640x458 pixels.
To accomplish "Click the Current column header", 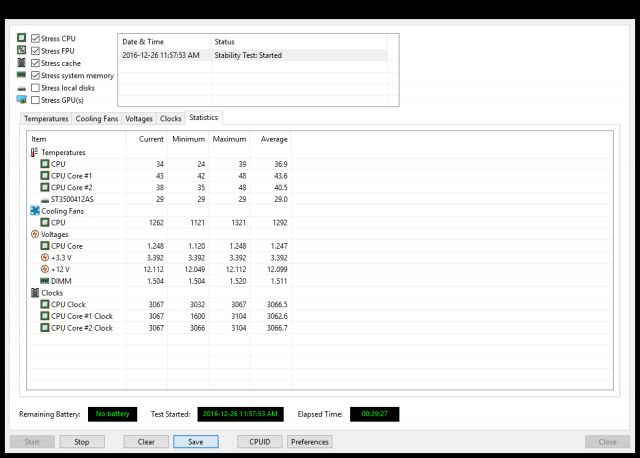I will coord(147,139).
